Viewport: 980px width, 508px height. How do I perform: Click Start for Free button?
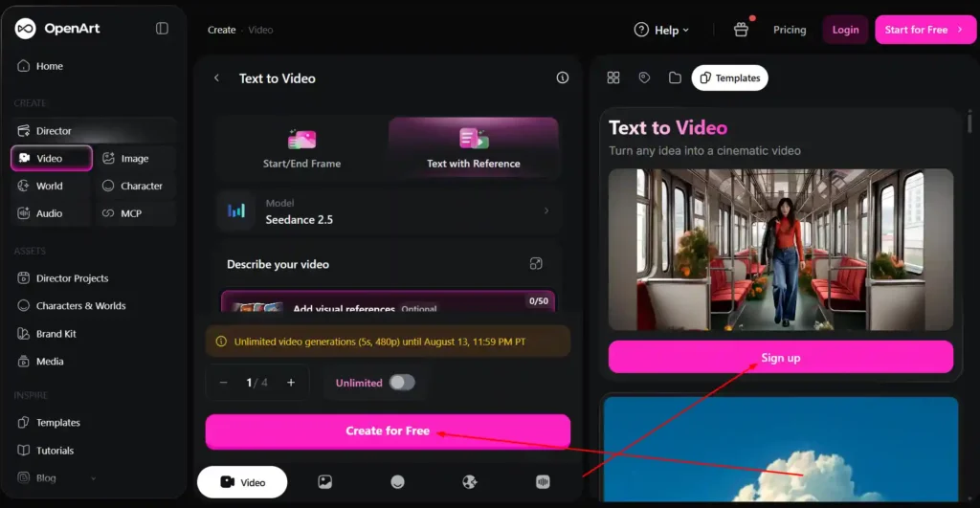(x=925, y=30)
